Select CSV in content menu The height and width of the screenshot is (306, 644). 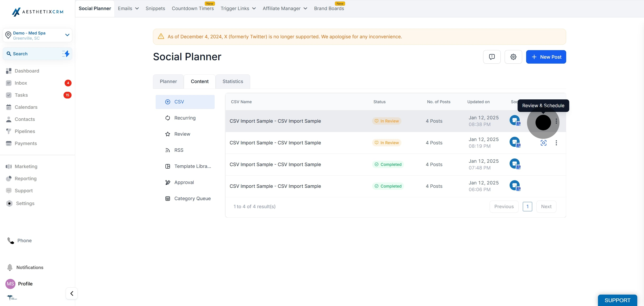[185, 102]
